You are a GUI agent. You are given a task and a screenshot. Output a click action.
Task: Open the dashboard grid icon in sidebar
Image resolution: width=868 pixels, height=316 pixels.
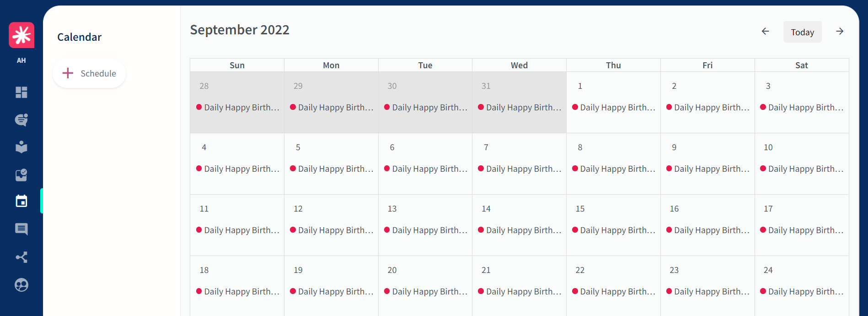[x=21, y=93]
